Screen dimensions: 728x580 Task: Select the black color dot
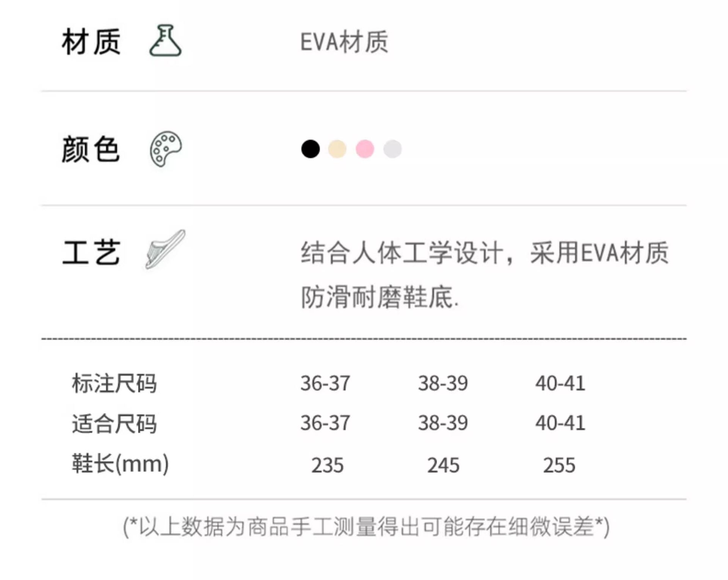[310, 149]
